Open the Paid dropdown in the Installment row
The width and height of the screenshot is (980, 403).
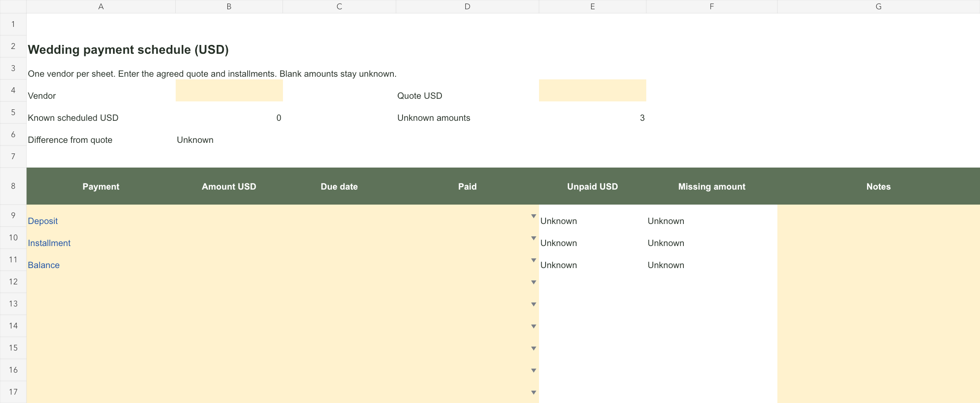[x=533, y=238]
